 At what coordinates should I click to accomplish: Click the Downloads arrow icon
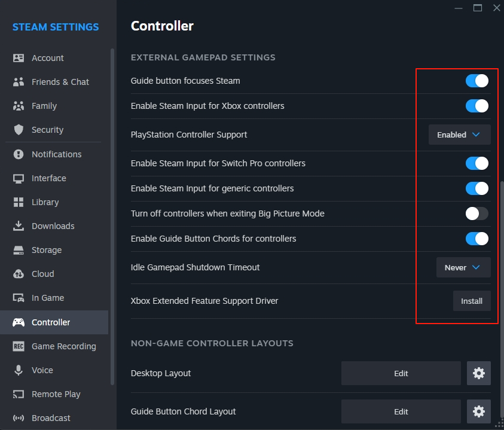point(19,226)
